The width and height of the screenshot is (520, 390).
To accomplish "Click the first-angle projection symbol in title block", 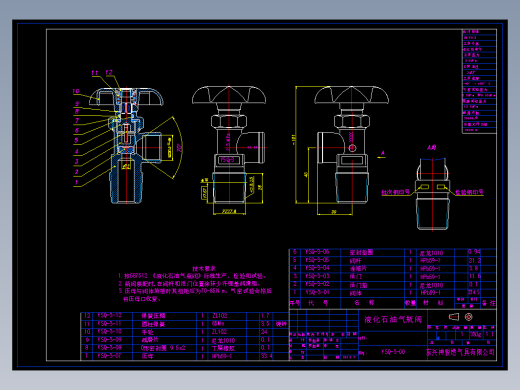I will pyautogui.click(x=461, y=317).
